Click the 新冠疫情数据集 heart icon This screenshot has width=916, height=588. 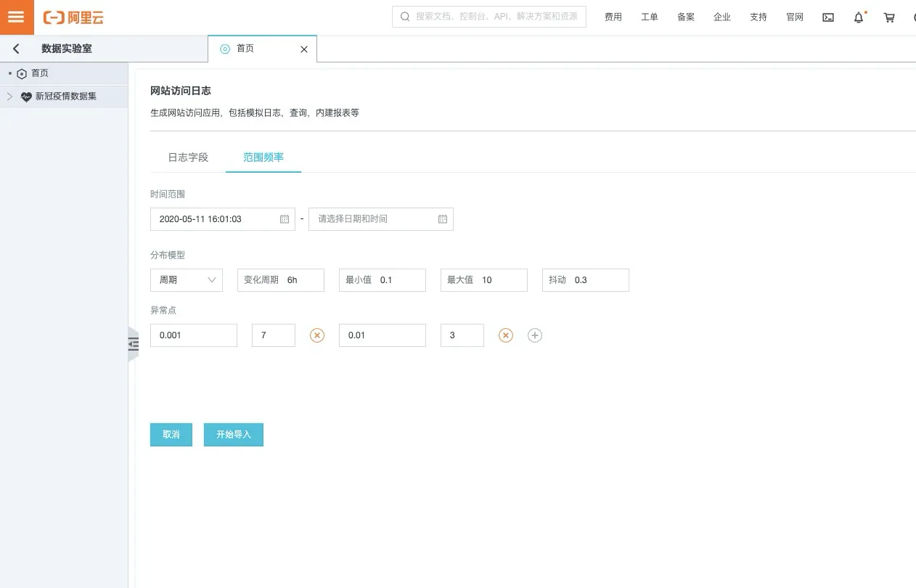(26, 97)
